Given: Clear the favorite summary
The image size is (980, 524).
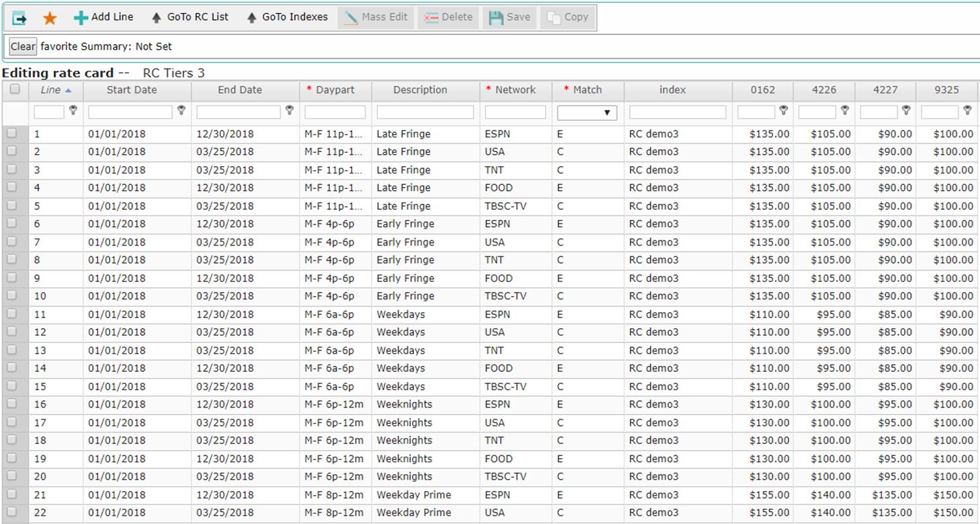Looking at the screenshot, I should tap(23, 46).
